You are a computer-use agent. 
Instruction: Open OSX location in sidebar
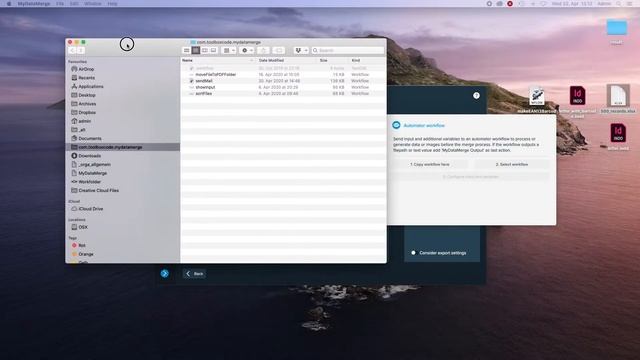83,227
